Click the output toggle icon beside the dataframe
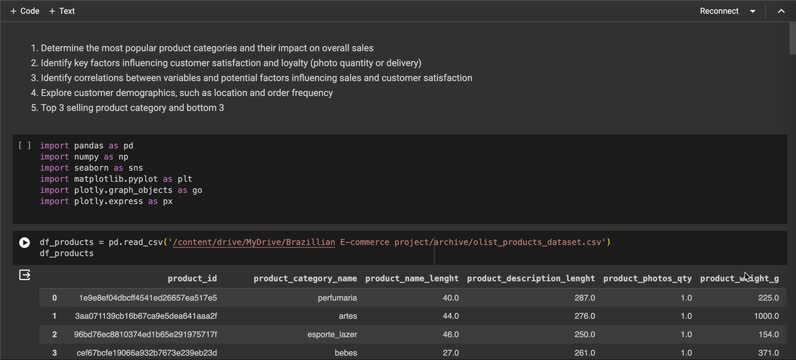796x360 pixels. click(x=24, y=275)
